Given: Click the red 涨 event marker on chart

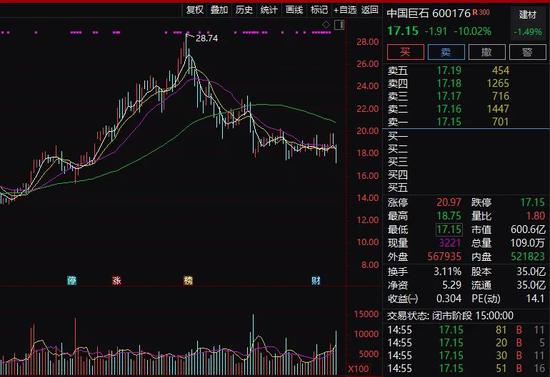Looking at the screenshot, I should click(x=116, y=281).
